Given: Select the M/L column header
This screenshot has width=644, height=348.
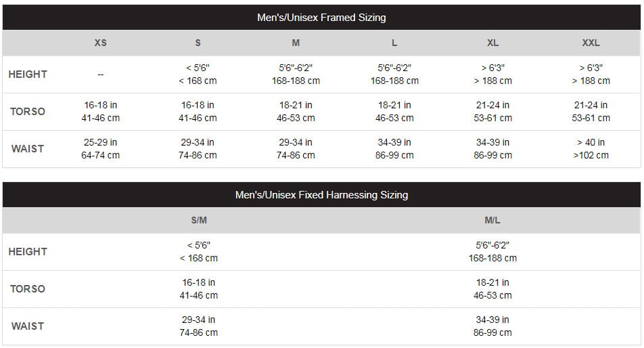Looking at the screenshot, I should pos(492,220).
